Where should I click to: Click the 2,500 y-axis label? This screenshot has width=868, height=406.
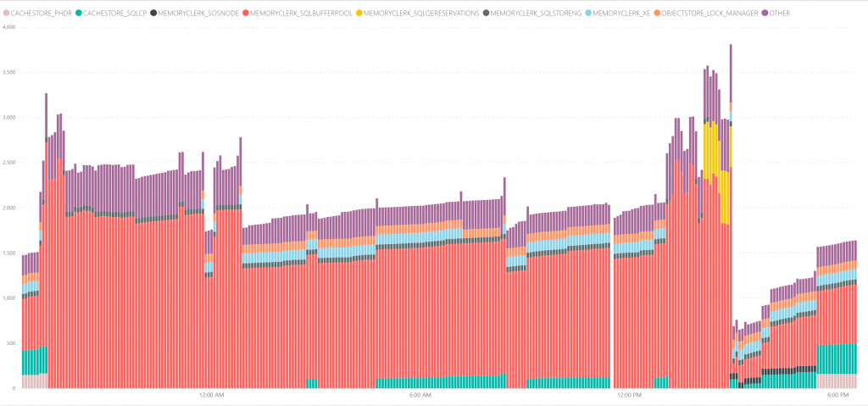tap(8, 163)
